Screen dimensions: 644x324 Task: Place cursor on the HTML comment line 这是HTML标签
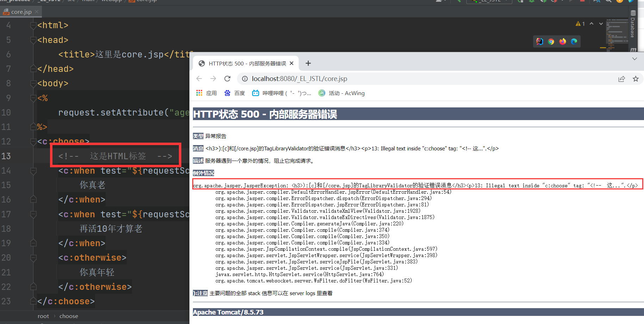point(115,156)
